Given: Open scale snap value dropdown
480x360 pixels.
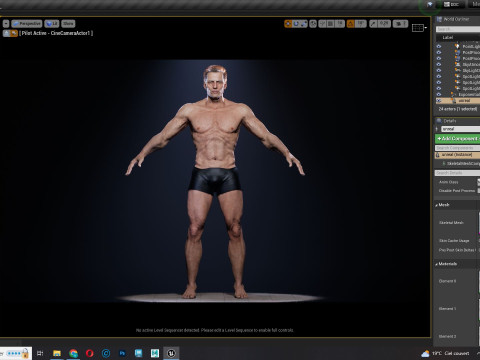Looking at the screenshot, I should [384, 24].
